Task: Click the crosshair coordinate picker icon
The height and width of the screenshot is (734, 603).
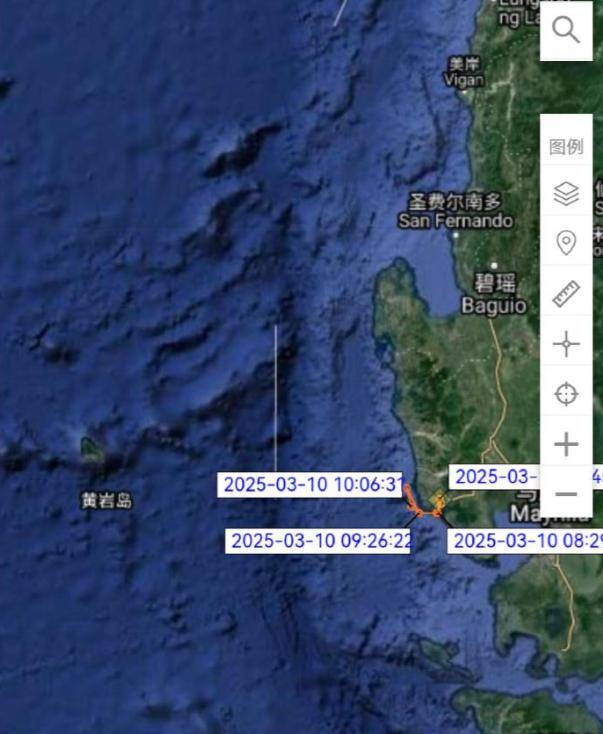Action: (x=566, y=345)
